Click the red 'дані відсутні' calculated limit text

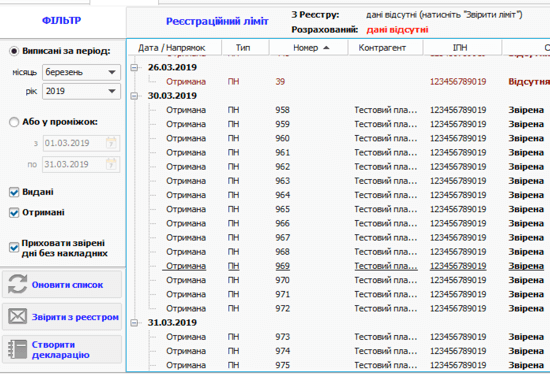(397, 30)
